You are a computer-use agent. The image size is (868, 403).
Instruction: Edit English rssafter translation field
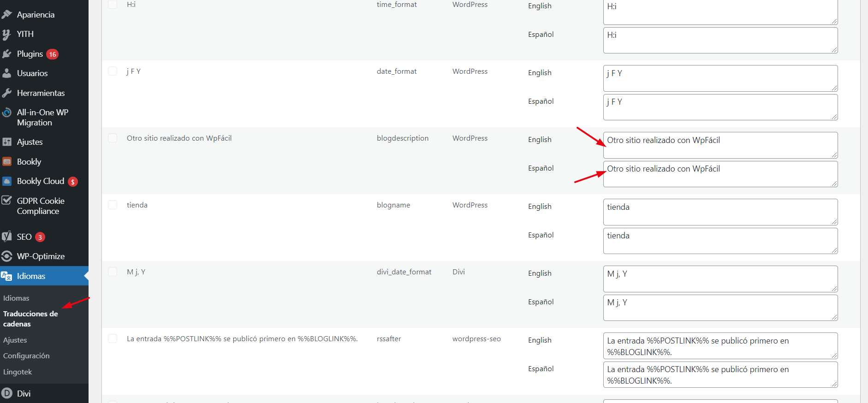720,346
